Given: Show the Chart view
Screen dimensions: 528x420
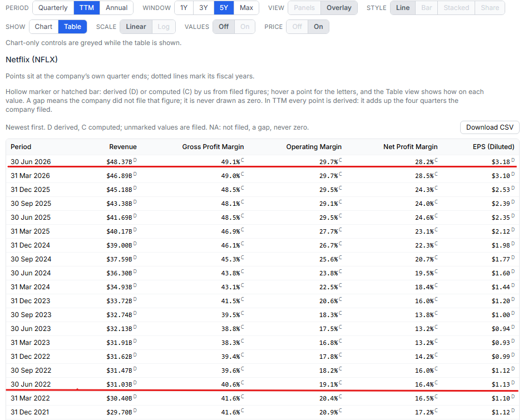Looking at the screenshot, I should click(x=44, y=27).
